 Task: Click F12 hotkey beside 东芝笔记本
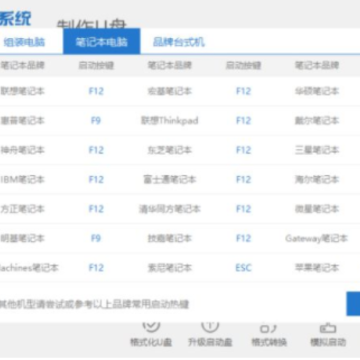click(243, 150)
